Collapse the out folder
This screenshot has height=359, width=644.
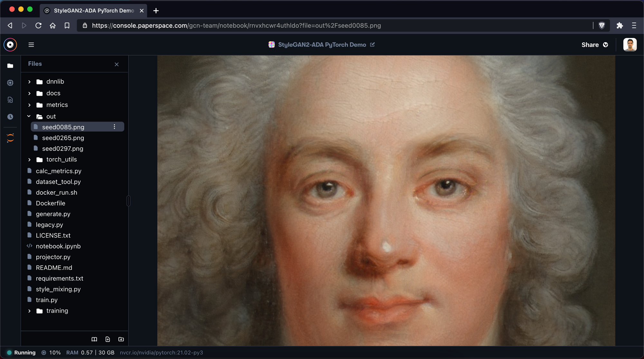click(29, 116)
